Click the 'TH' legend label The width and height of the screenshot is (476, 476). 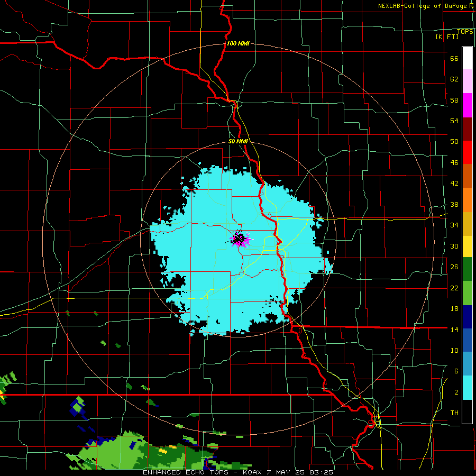coord(454,413)
